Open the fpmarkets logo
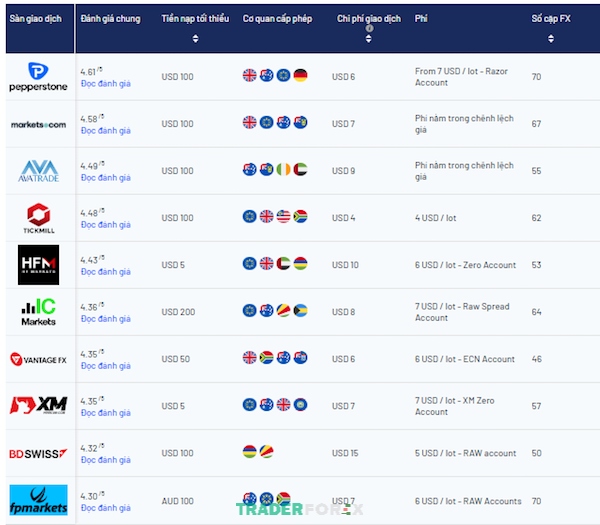 (38, 500)
